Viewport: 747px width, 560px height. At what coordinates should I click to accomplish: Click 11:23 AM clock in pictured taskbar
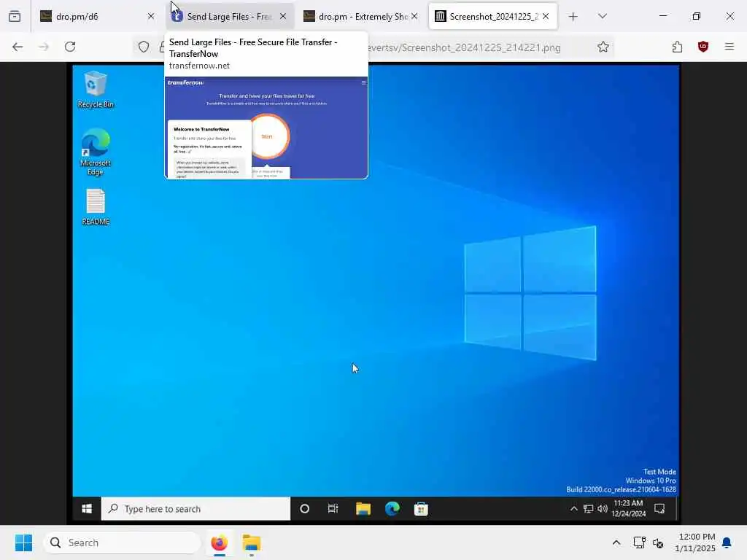[x=628, y=508]
